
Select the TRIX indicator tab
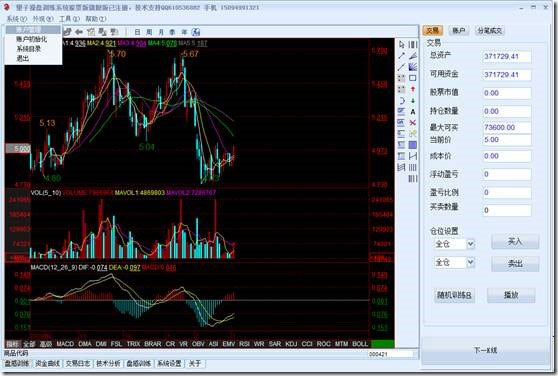click(133, 344)
